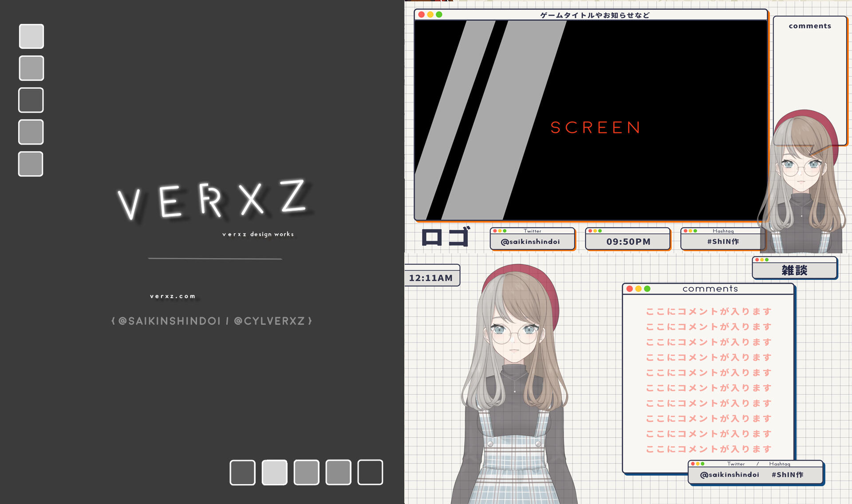Screen dimensions: 852x504
Task: Click the #ShIN作 hashtag box under the screen
Action: point(723,241)
